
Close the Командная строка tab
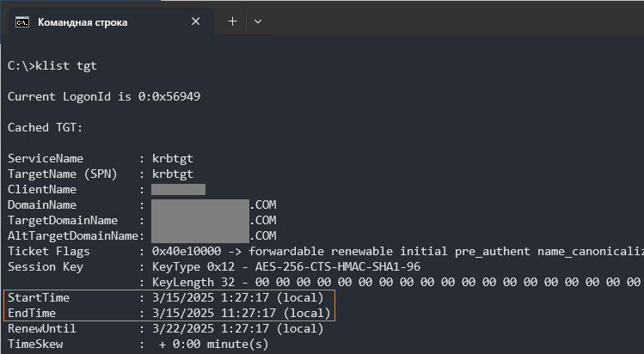point(195,21)
